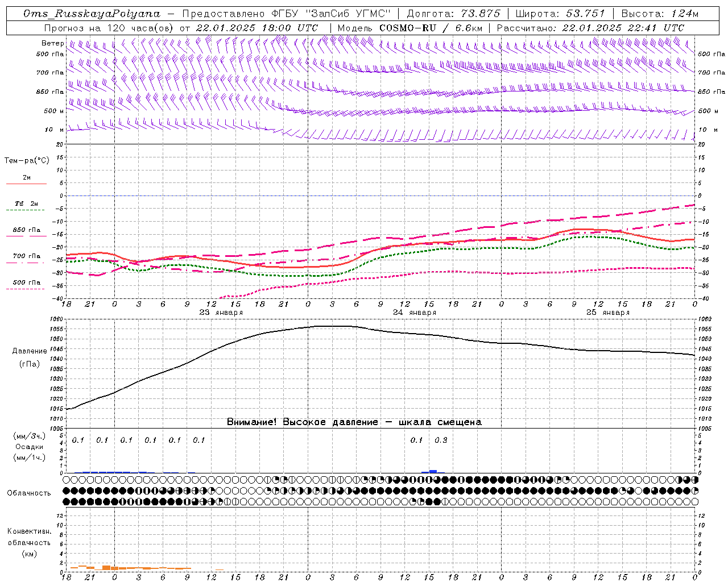Click the date label '23 января'

[221, 312]
